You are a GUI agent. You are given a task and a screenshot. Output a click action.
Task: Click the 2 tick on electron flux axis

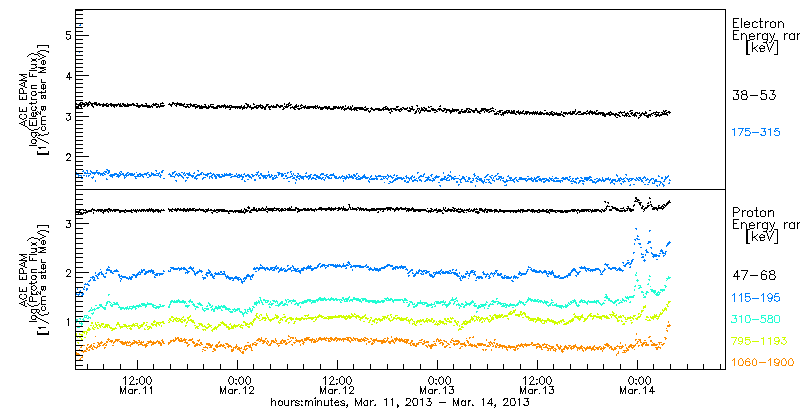tap(66, 156)
